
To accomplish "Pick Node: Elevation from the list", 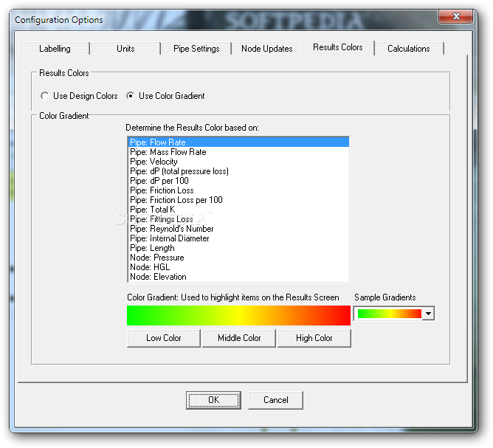I will [x=238, y=277].
